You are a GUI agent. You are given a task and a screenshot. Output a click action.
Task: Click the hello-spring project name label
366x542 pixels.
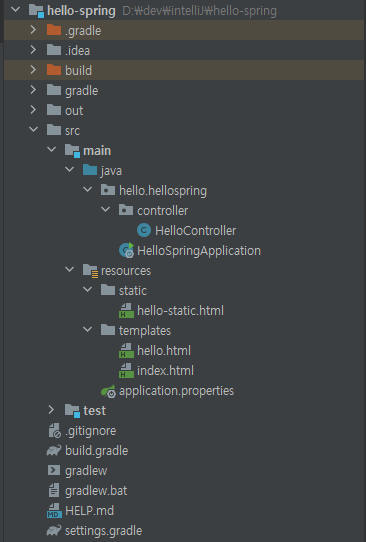(x=81, y=11)
